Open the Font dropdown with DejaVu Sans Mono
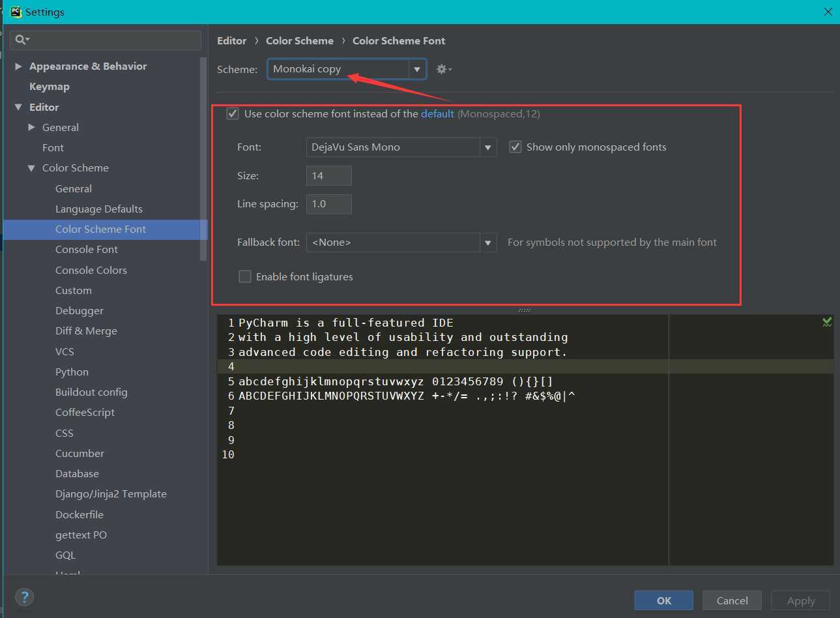Viewport: 840px width, 618px height. tap(487, 147)
